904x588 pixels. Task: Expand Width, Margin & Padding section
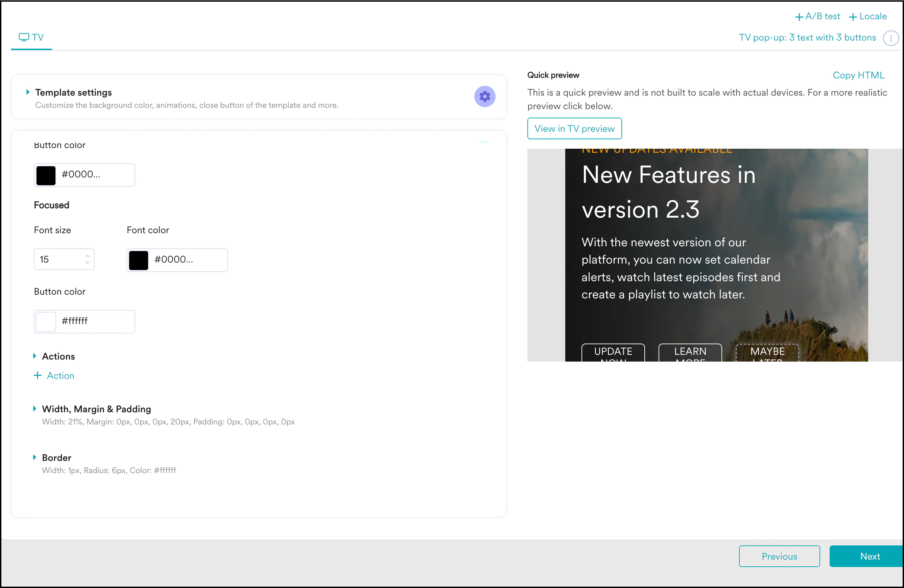tap(34, 409)
